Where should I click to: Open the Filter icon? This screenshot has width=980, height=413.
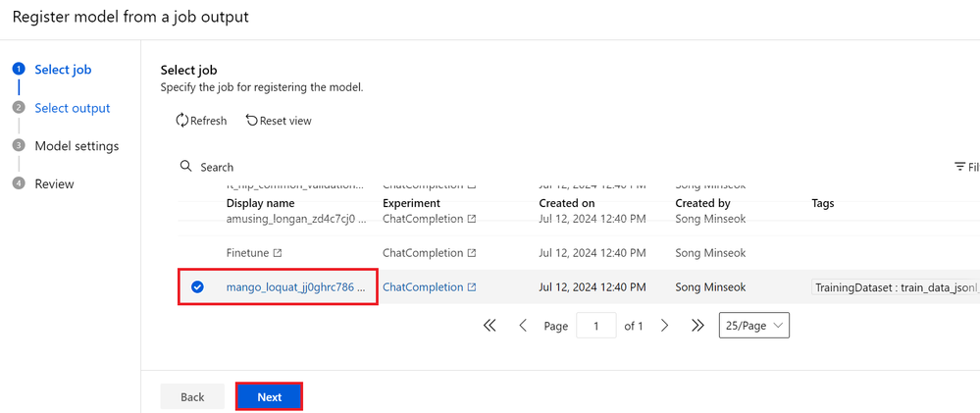pos(960,167)
